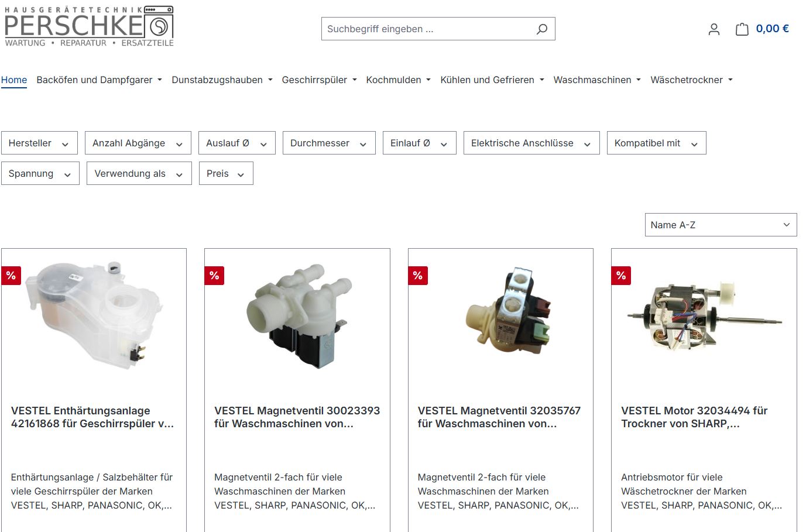Expand the Preis filter
The height and width of the screenshot is (532, 806).
(225, 174)
